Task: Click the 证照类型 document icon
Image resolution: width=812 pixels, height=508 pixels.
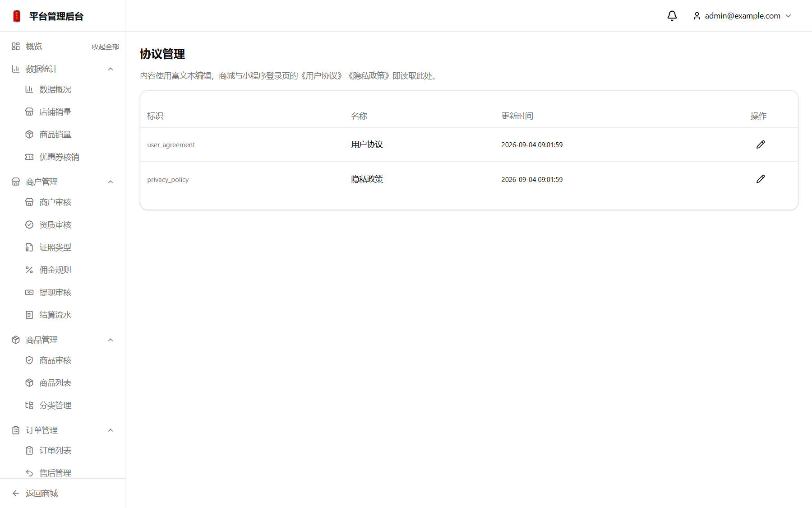Action: click(x=29, y=247)
